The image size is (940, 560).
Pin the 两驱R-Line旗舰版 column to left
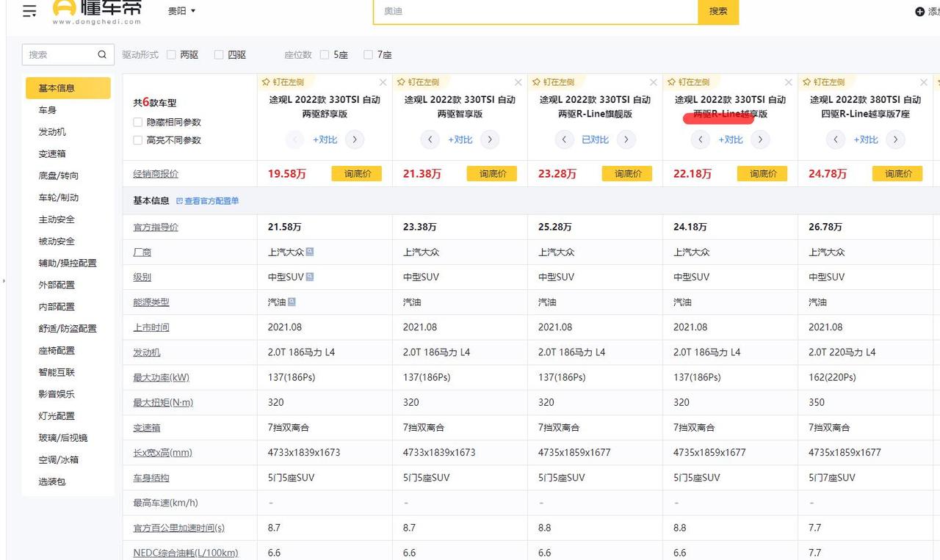[x=553, y=82]
